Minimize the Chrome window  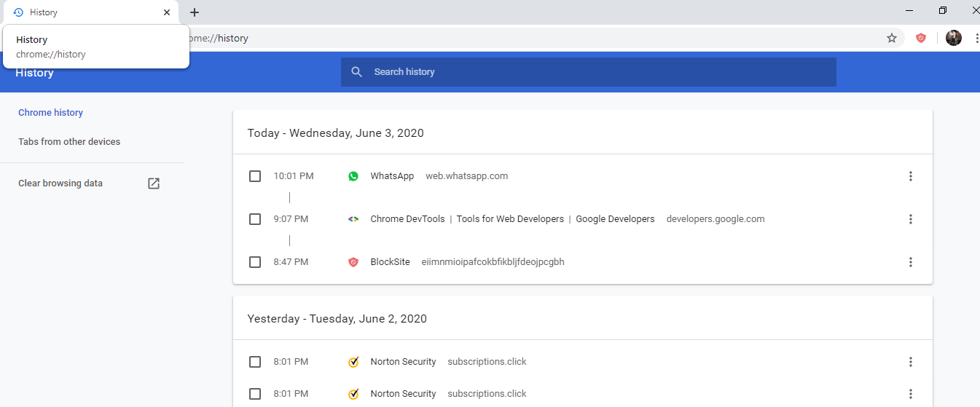point(909,10)
